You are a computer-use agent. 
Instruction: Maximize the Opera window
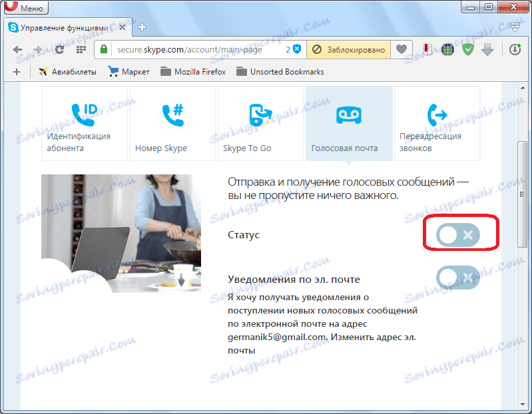click(489, 7)
